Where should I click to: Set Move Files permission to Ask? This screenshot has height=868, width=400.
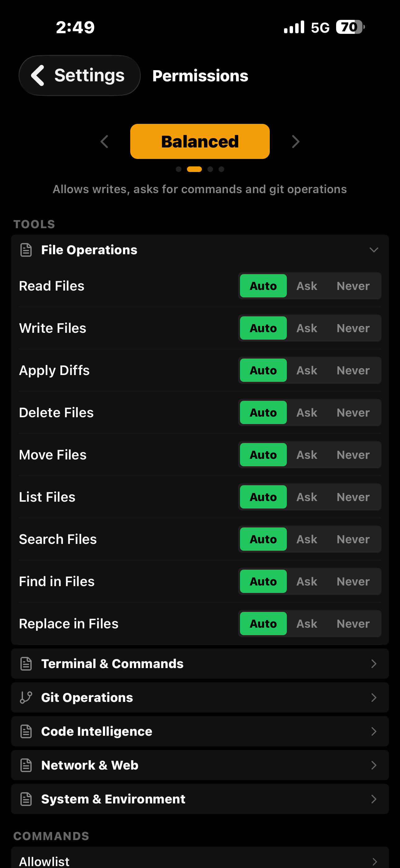click(307, 454)
